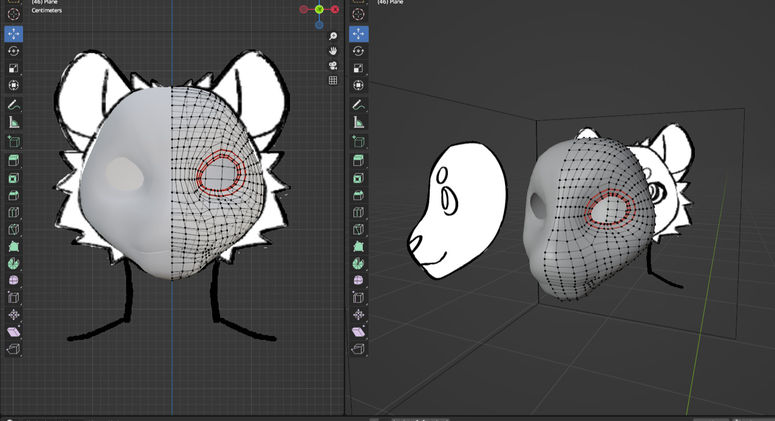
Task: Select the Cursor tool in left viewport
Action: [13, 13]
